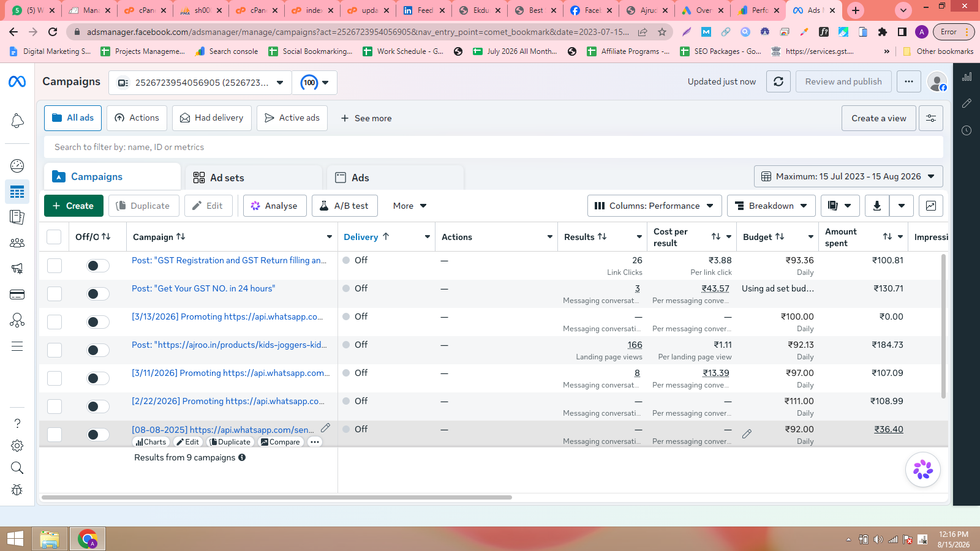Open Settings gear in left sidebar
980x551 pixels.
(17, 446)
